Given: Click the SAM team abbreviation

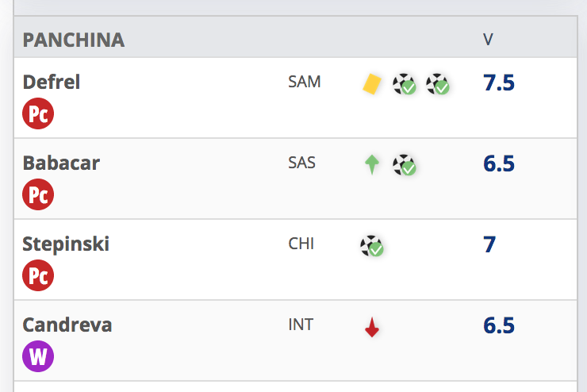Looking at the screenshot, I should coord(305,82).
